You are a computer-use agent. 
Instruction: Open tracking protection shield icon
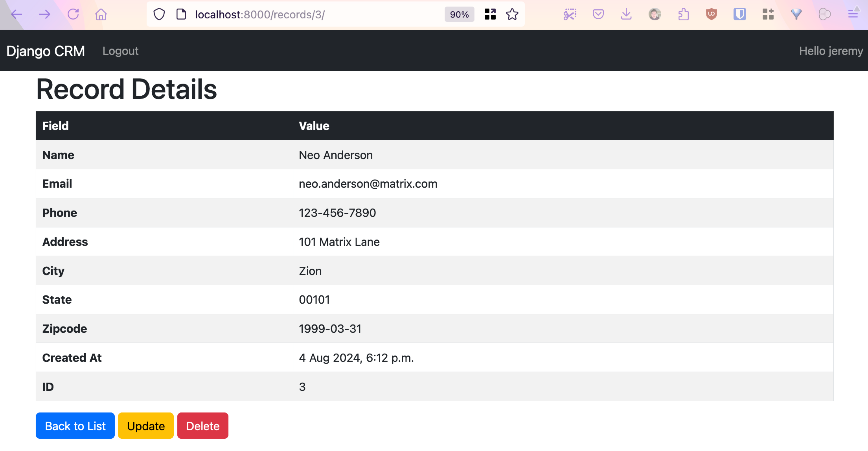click(x=159, y=14)
